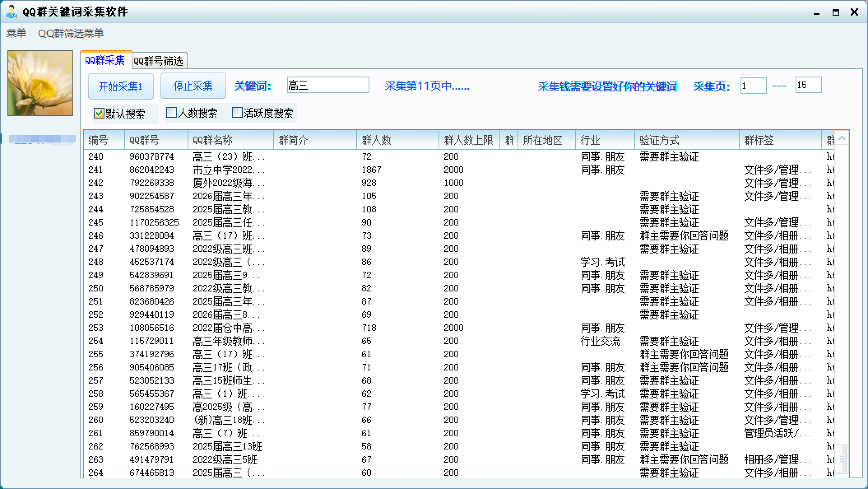Screen dimensions: 868x489
Task: Select row 243 编号 cell
Action: [x=96, y=196]
